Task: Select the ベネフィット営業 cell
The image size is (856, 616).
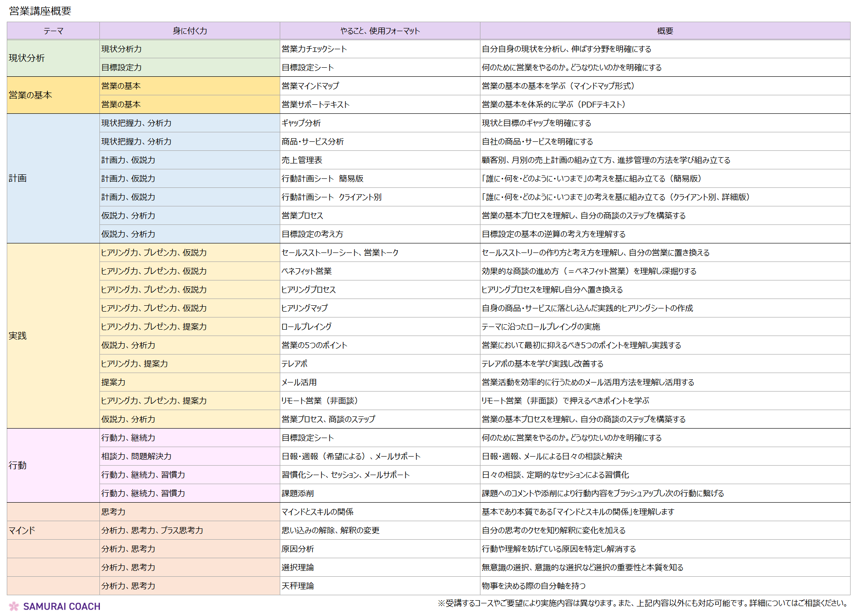Action: pyautogui.click(x=306, y=271)
